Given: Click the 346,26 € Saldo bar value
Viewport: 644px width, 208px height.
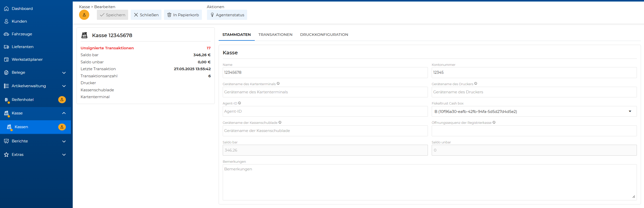Looking at the screenshot, I should (202, 55).
